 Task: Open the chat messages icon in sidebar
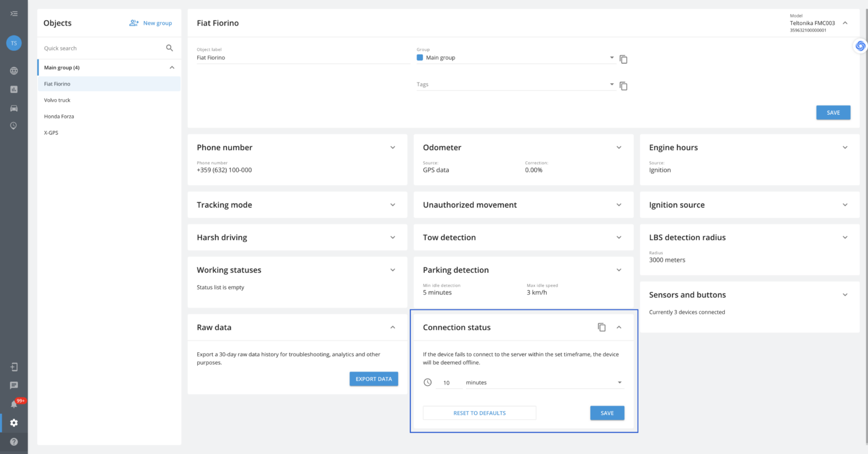pos(14,385)
